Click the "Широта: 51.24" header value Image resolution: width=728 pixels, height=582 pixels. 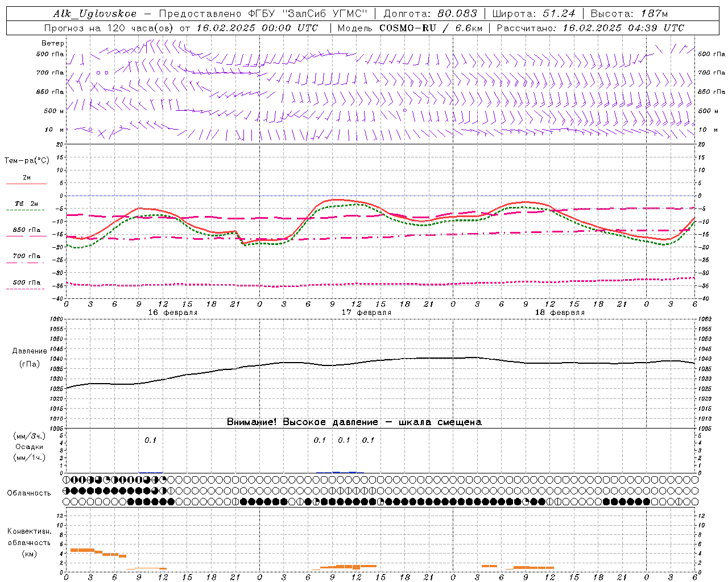point(533,14)
